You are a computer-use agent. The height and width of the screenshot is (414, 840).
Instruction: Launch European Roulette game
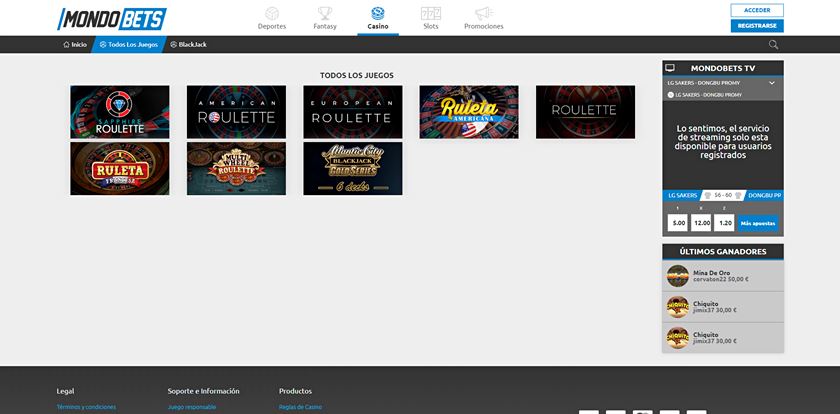(x=352, y=112)
